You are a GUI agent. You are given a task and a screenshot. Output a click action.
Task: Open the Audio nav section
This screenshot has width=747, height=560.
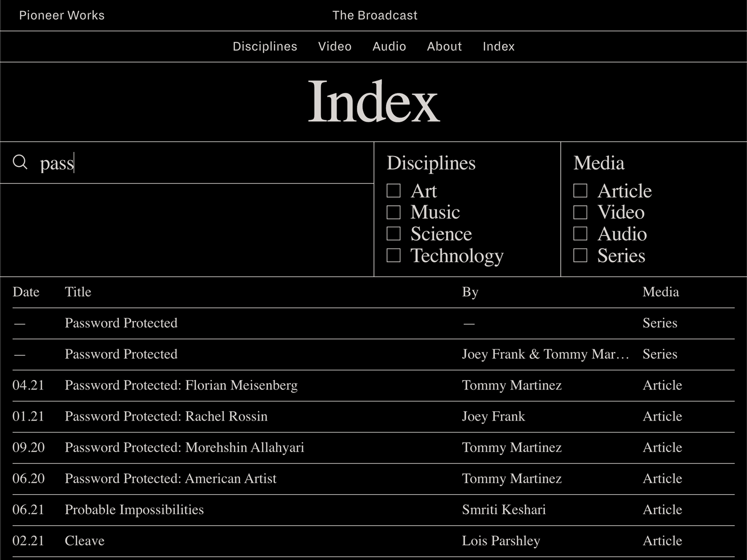389,47
